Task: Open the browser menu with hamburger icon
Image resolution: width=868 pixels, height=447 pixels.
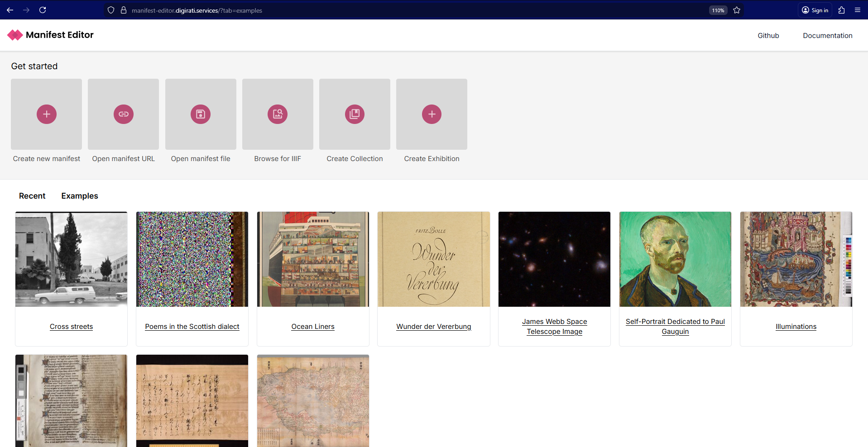Action: click(x=858, y=10)
